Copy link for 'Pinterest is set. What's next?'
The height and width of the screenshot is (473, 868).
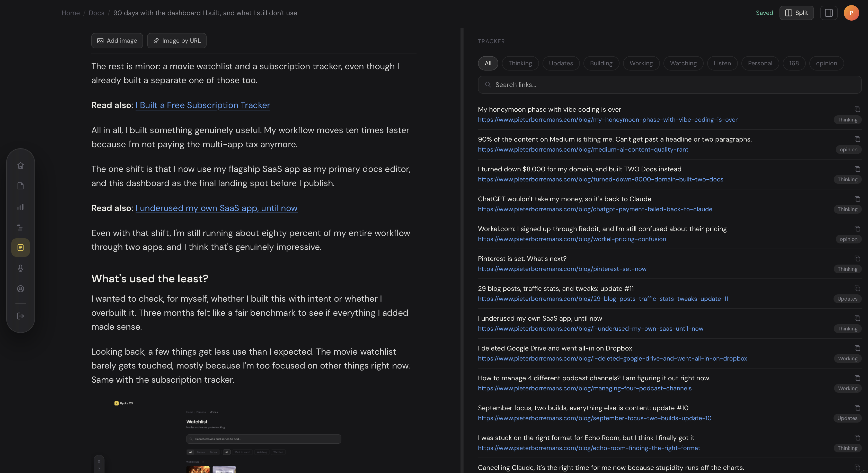tap(857, 259)
